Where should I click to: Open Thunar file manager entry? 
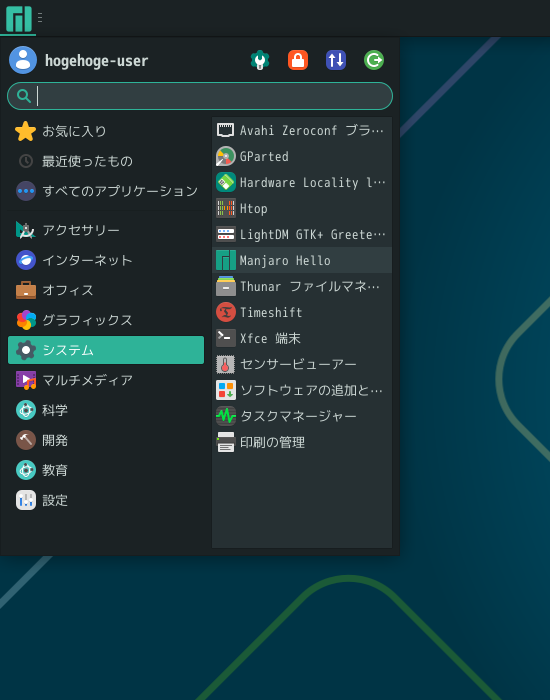tap(302, 286)
